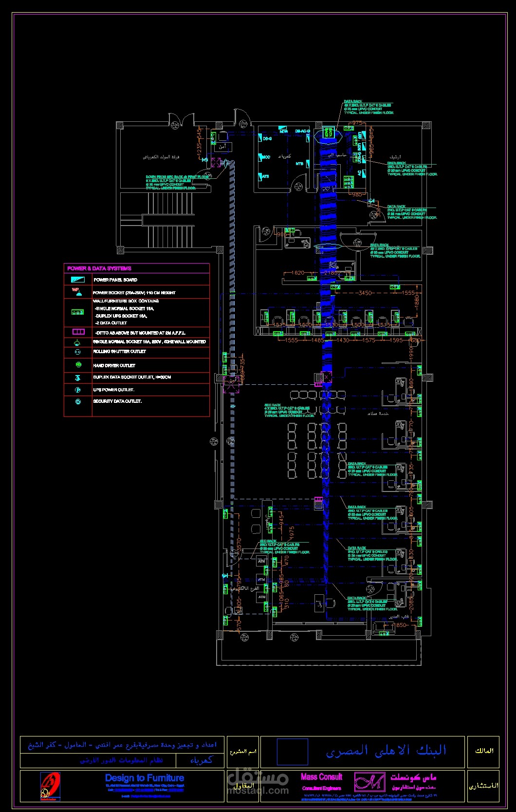Click 'HAND DRYER OUTLET' legend text
This screenshot has height=812, width=516.
(114, 365)
